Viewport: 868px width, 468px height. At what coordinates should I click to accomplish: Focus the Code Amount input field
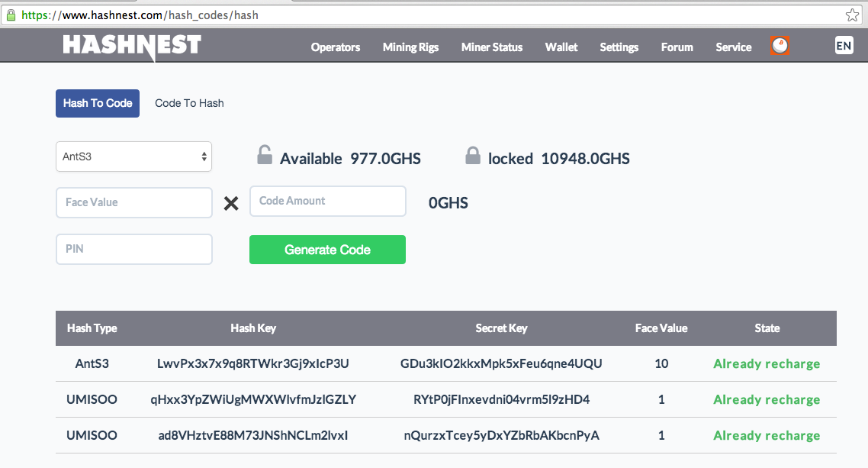pos(328,201)
